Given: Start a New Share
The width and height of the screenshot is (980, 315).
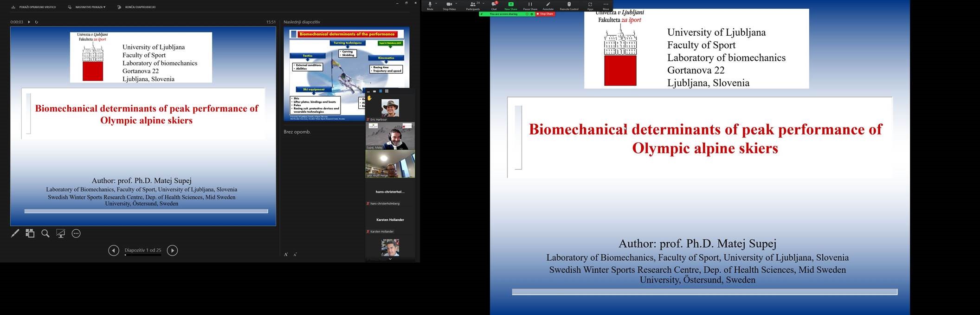Looking at the screenshot, I should tap(511, 6).
